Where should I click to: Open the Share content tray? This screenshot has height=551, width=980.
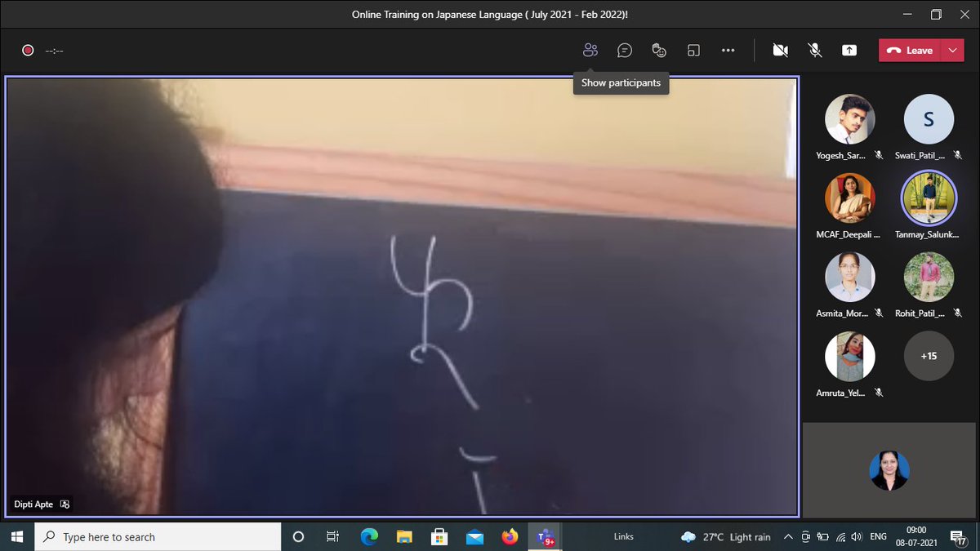tap(849, 50)
